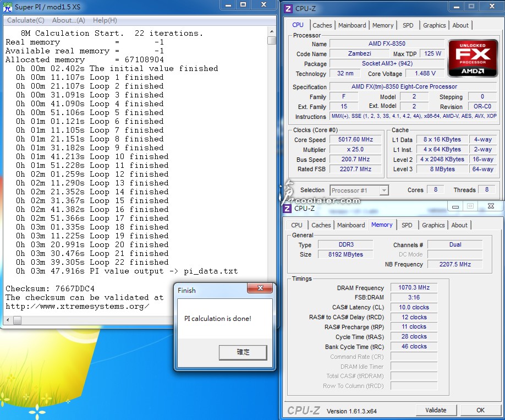Switch to Mainboard tab in upper CPU-Z window
Viewport: 505px width, 420px height.
(352, 25)
